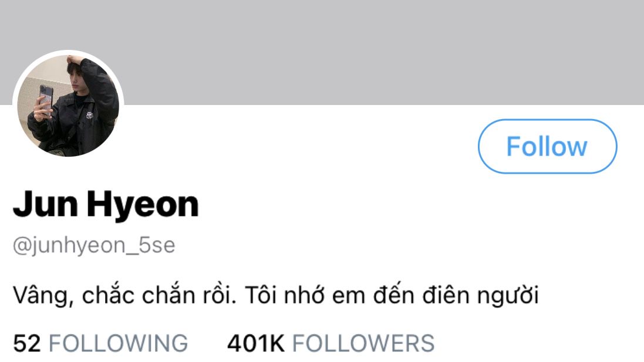Click the @junhyeon_5se handle
The width and height of the screenshot is (644, 362).
pos(94,245)
